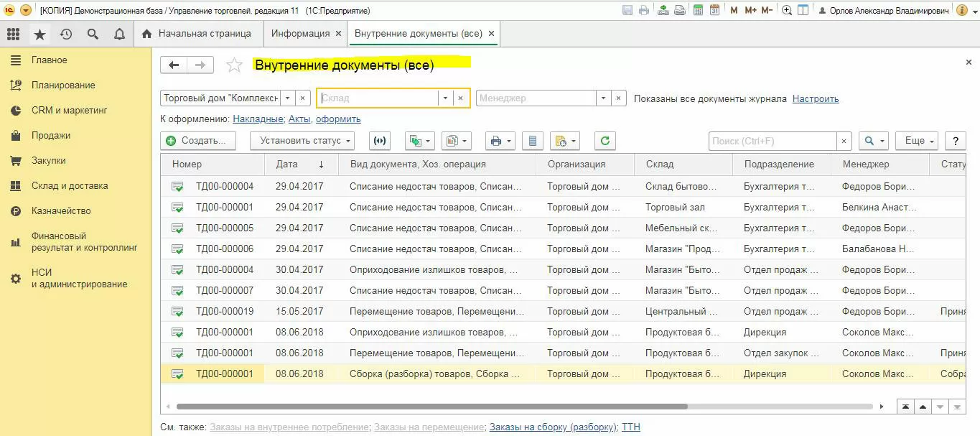
Task: Open the Склад и доставка section
Action: point(70,186)
